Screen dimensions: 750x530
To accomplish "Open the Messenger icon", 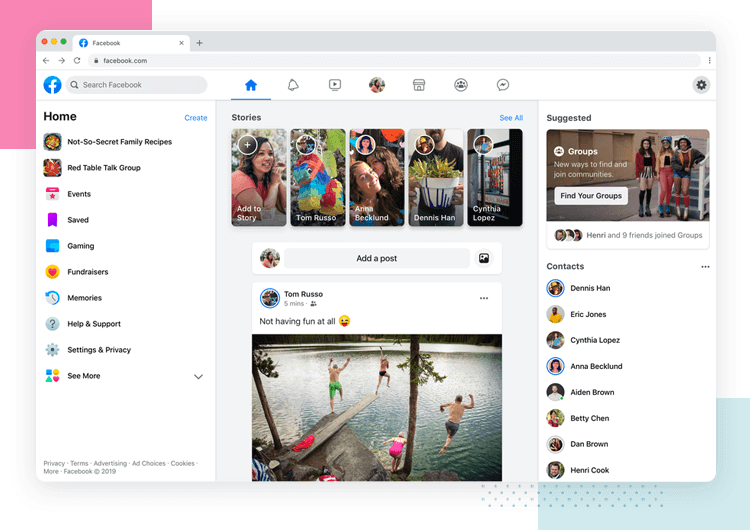I will pyautogui.click(x=503, y=85).
